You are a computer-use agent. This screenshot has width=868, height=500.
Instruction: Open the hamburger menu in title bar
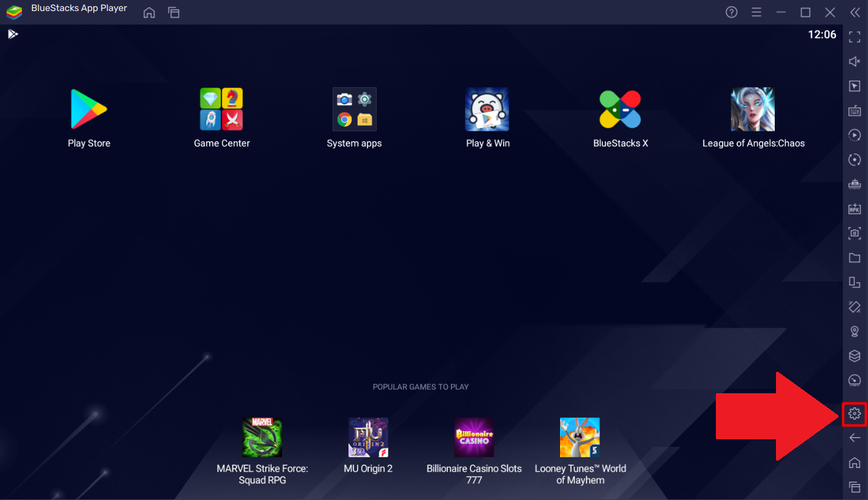[x=756, y=12]
